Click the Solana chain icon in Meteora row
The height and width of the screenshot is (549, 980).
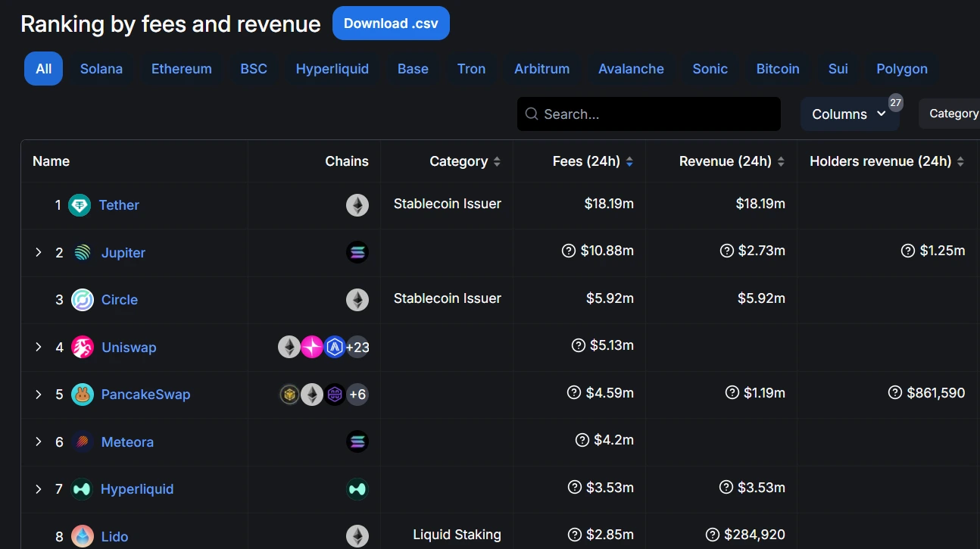357,441
